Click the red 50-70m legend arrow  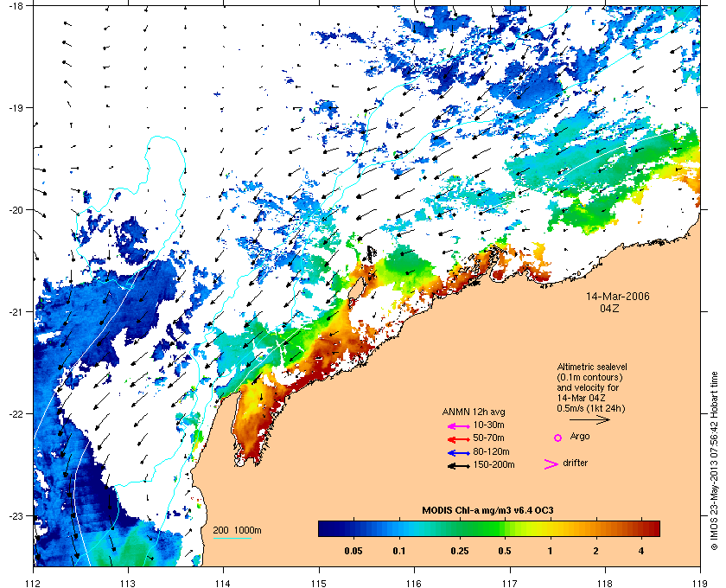[x=459, y=439]
